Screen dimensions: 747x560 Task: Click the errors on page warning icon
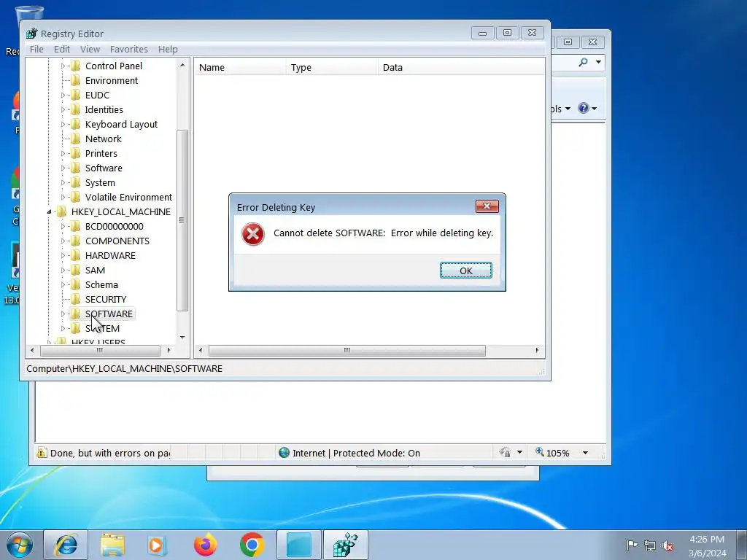pyautogui.click(x=42, y=452)
